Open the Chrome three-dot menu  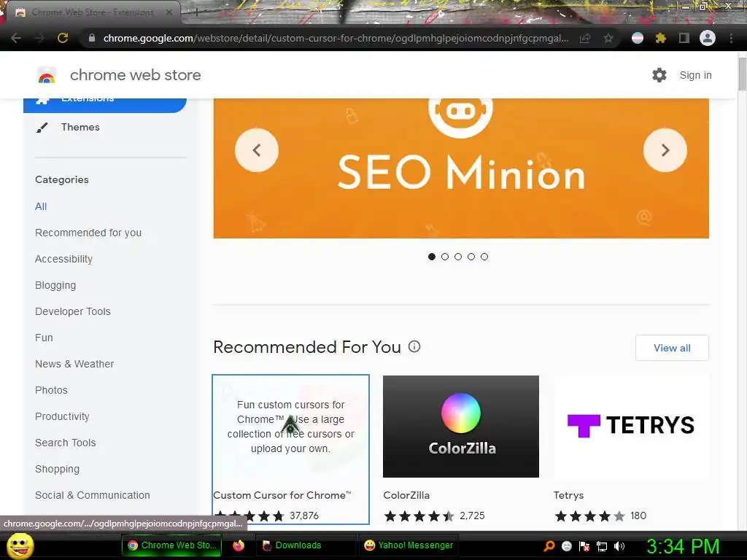[x=731, y=38]
